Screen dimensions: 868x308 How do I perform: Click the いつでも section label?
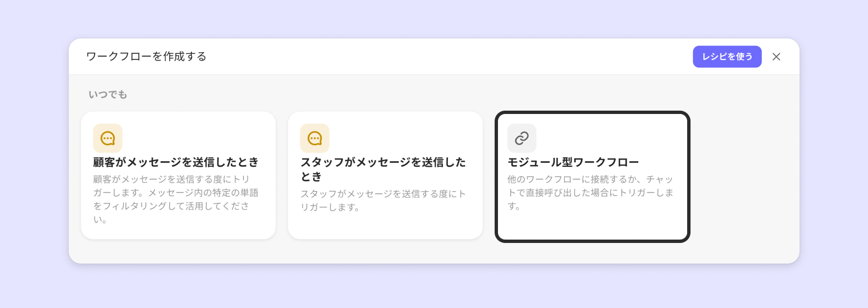[x=108, y=95]
